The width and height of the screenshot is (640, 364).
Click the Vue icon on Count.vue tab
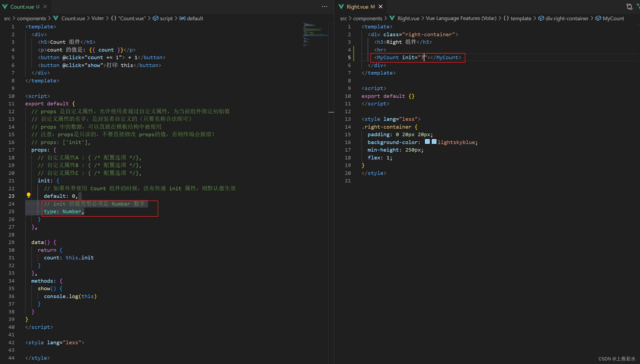coord(5,6)
